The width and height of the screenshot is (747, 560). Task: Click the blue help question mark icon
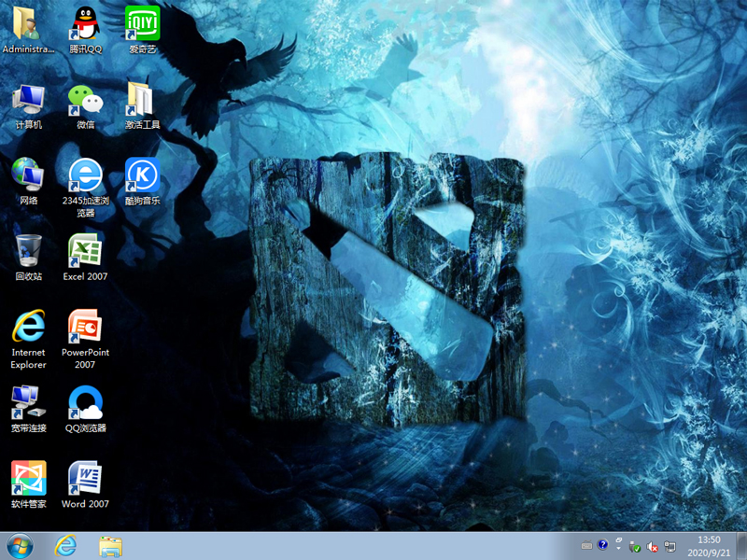[x=602, y=545]
